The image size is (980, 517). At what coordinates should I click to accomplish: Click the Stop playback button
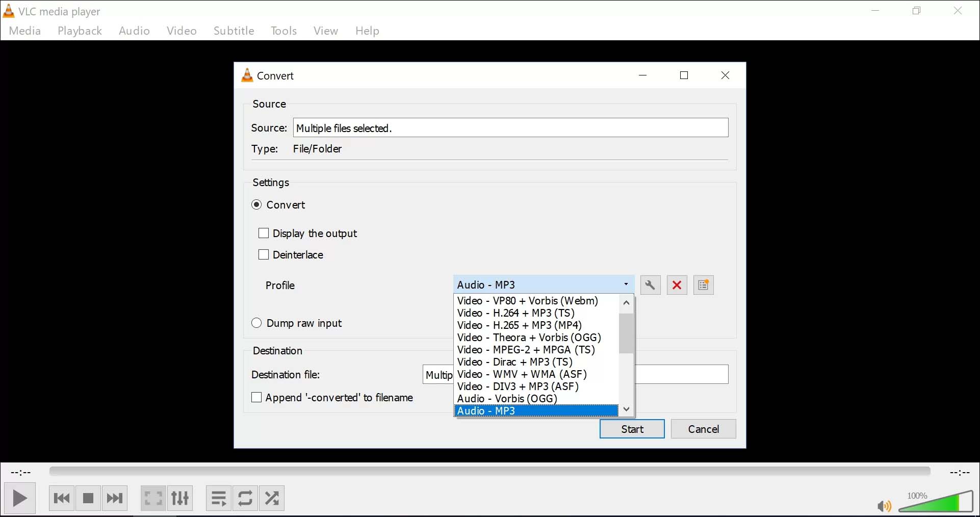pos(88,498)
